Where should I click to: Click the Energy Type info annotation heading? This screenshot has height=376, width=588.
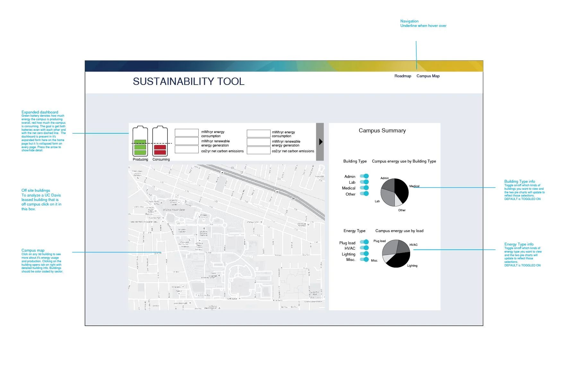[519, 244]
